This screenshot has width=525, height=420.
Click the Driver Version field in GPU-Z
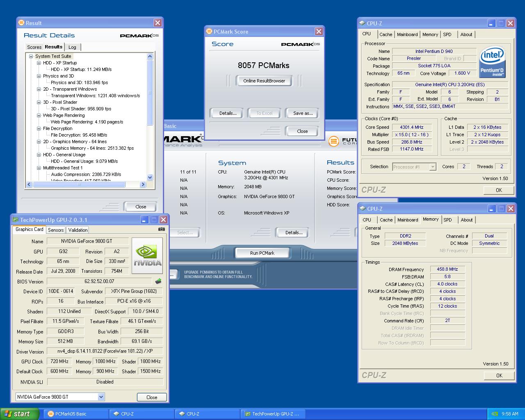105,352
